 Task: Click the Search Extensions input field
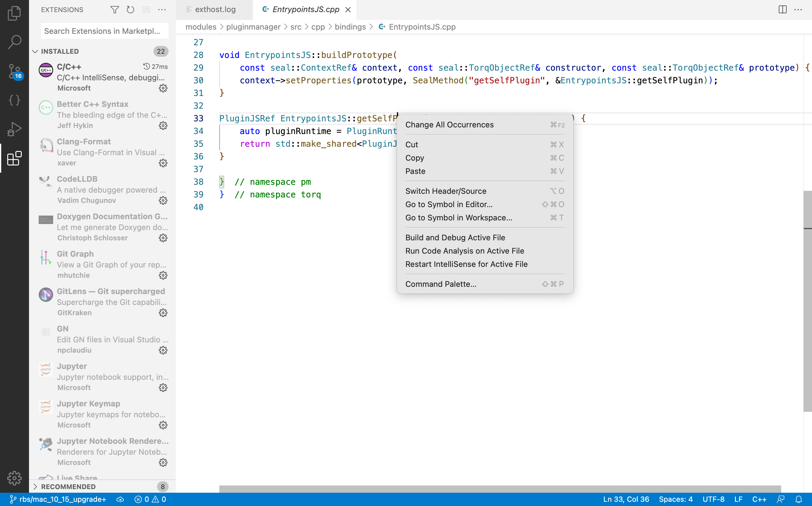tap(104, 31)
